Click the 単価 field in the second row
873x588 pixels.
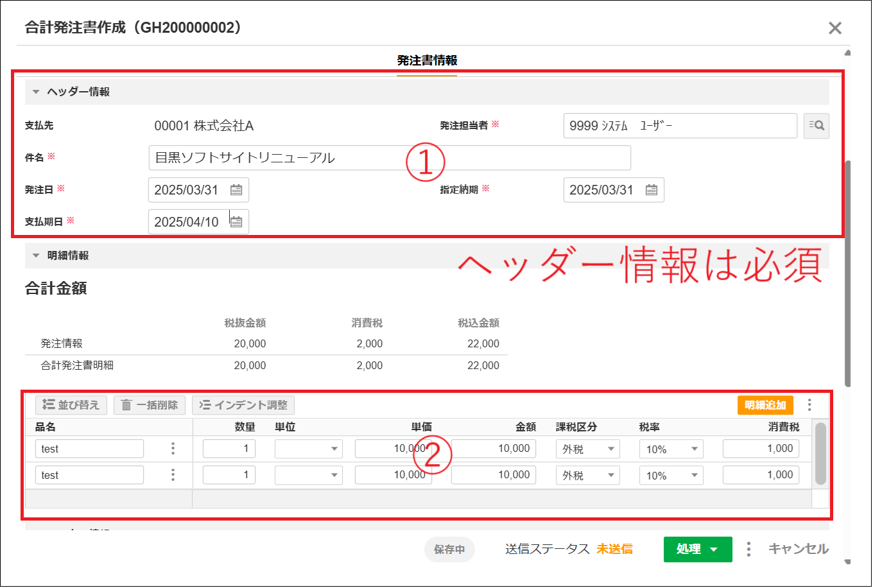[x=393, y=475]
